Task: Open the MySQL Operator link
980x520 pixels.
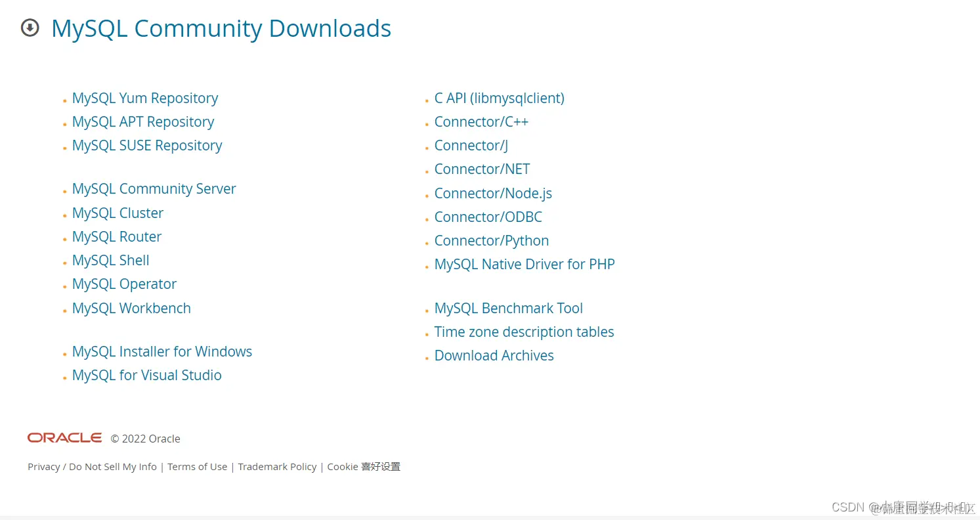Action: [125, 284]
